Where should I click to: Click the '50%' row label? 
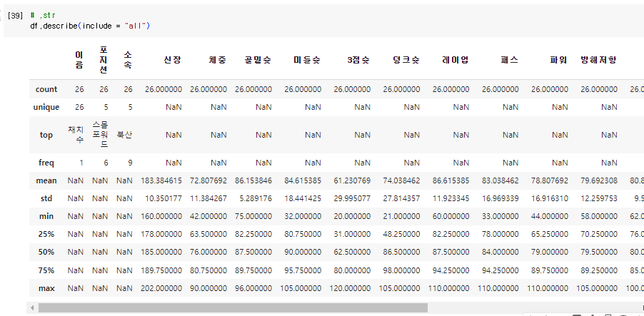(46, 252)
